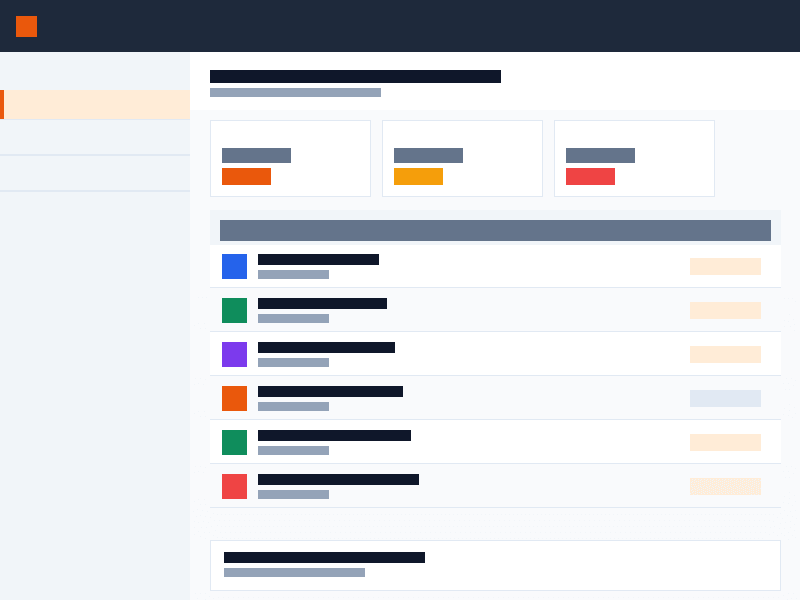Expand the bottom footer card section
The image size is (800, 600).
495,565
